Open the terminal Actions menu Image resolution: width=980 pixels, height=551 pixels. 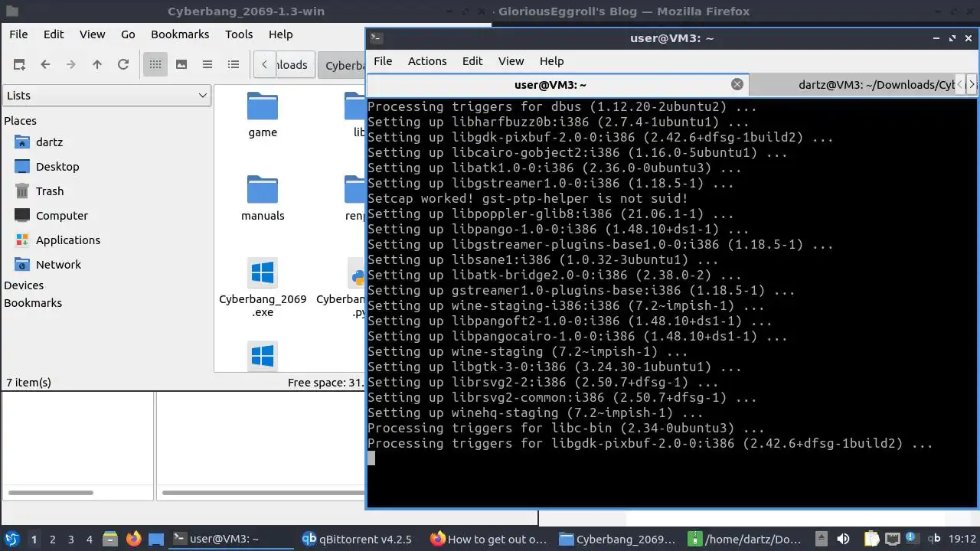click(427, 61)
